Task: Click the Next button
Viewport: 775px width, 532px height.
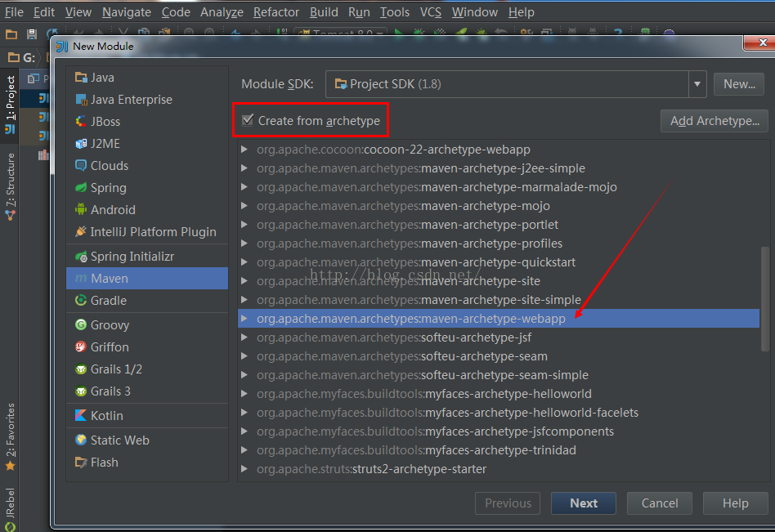Action: click(x=584, y=503)
